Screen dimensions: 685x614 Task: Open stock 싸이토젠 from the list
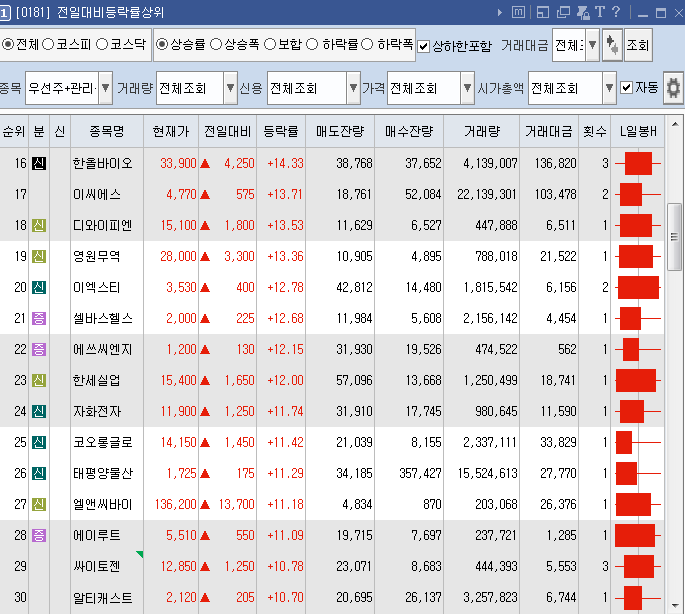click(97, 566)
